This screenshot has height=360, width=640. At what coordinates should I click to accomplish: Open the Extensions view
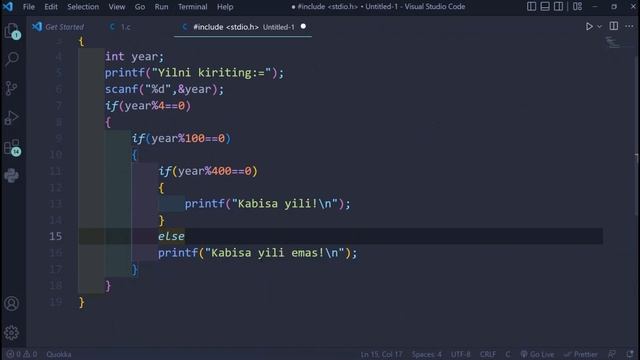point(12,147)
